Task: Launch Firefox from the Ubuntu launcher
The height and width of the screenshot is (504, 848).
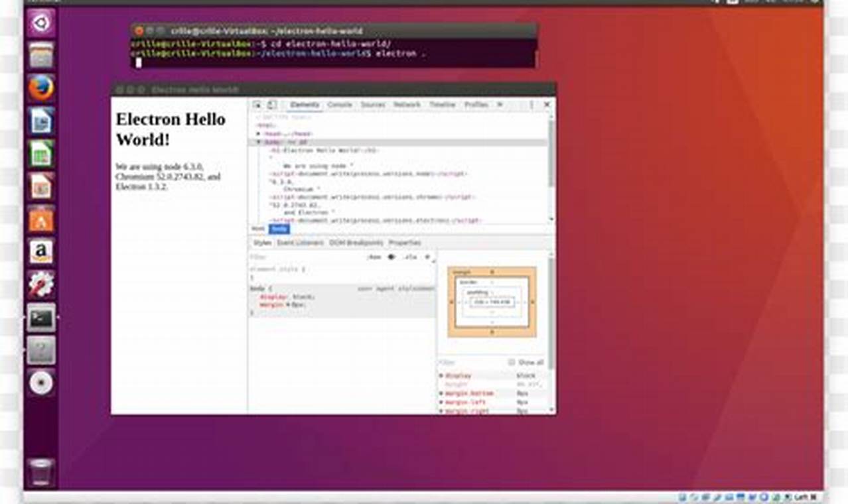Action: [41, 88]
